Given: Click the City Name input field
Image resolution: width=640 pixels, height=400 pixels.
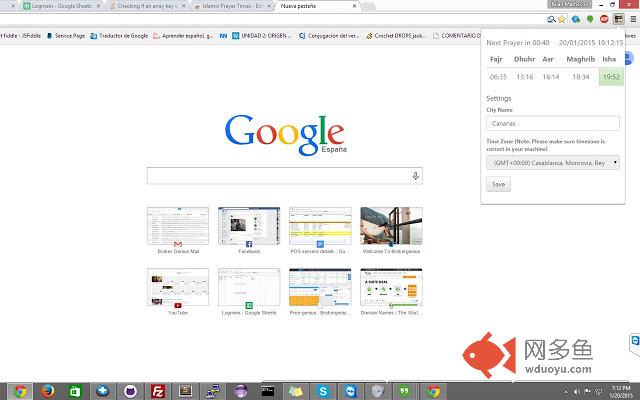Looking at the screenshot, I should pos(553,123).
